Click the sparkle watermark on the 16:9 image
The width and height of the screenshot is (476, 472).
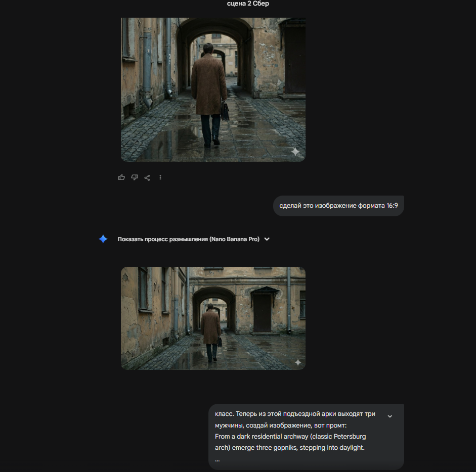(298, 362)
